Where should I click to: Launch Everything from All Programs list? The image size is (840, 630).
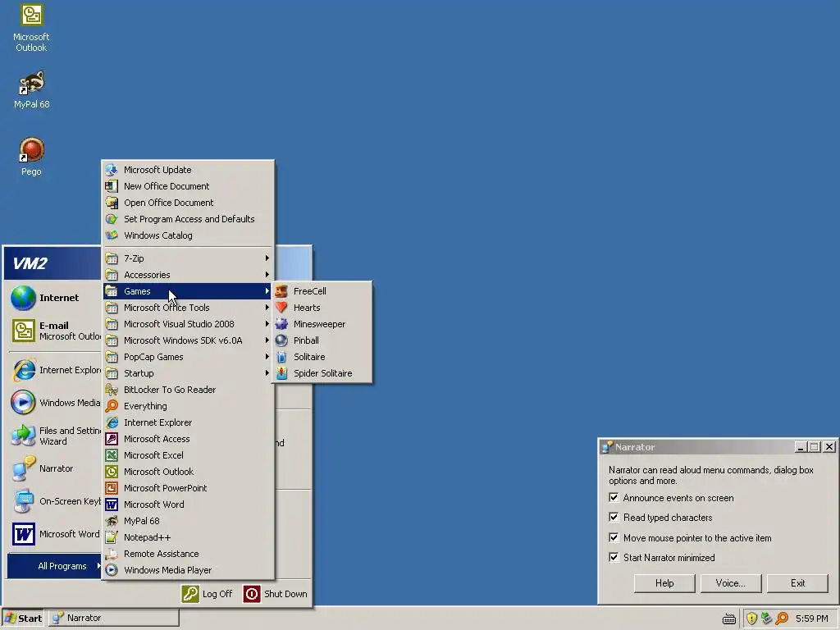188,406
